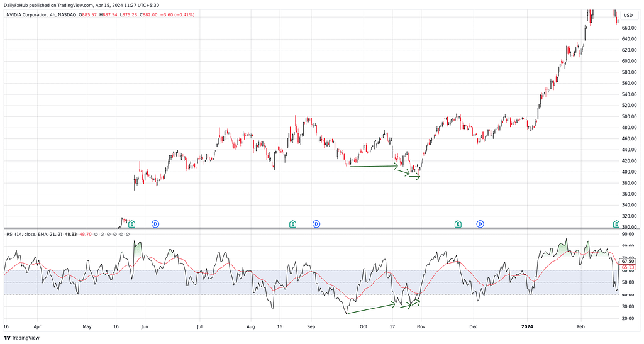Select the long green arrow on price chart

[x=374, y=166]
